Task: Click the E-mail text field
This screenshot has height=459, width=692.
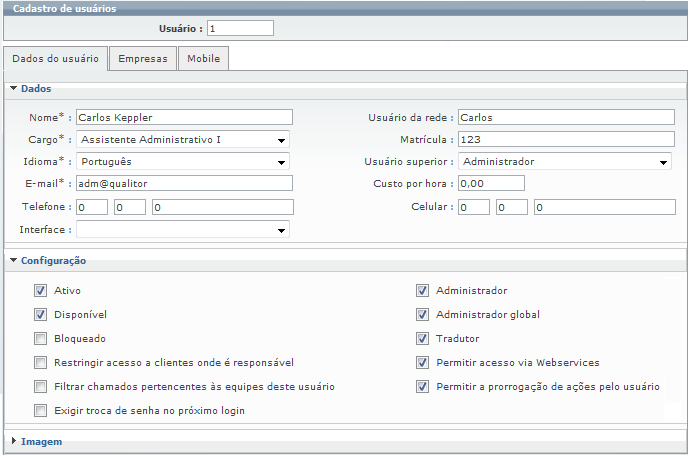Action: (x=184, y=183)
